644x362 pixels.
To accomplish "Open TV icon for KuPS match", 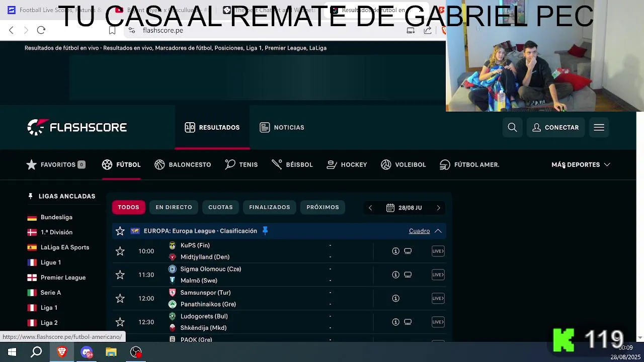I will pos(408,251).
